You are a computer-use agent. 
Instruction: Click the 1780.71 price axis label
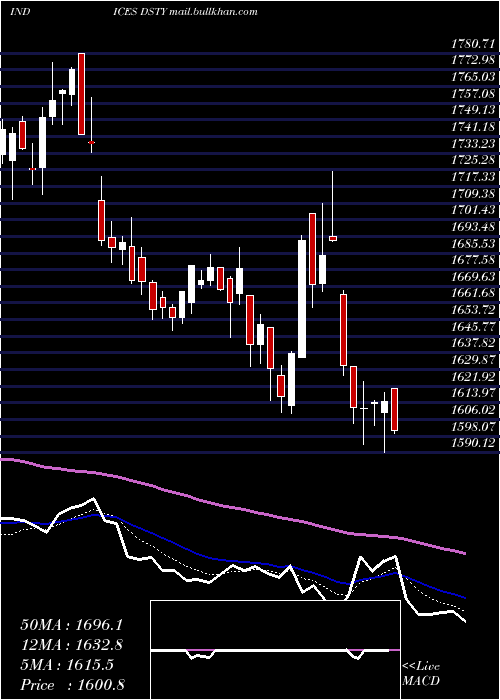(473, 44)
